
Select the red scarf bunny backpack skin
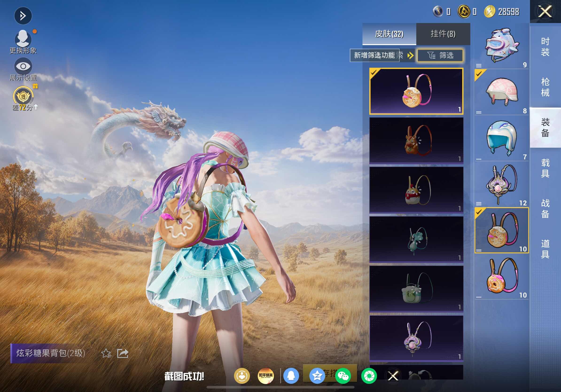click(416, 190)
